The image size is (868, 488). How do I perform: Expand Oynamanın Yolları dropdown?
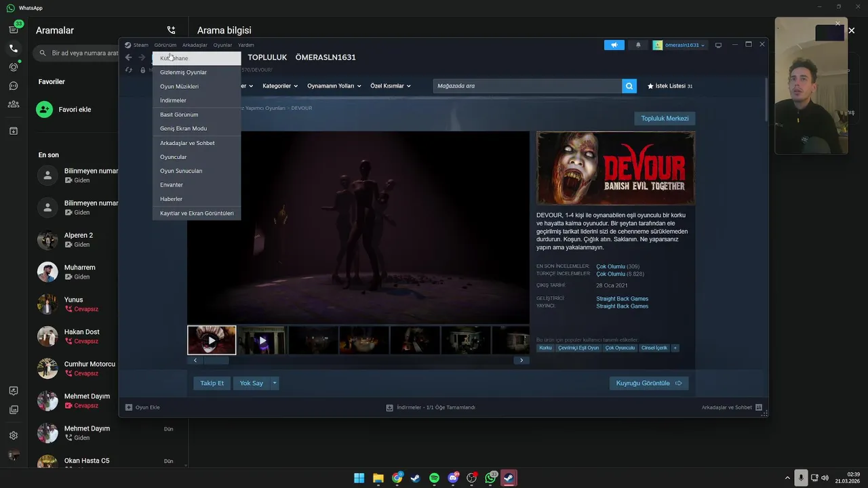334,86
